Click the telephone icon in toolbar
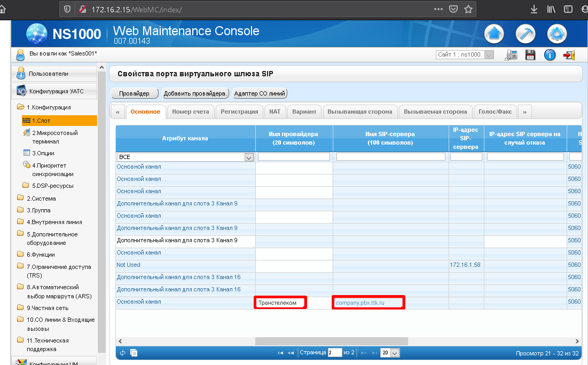 click(511, 55)
